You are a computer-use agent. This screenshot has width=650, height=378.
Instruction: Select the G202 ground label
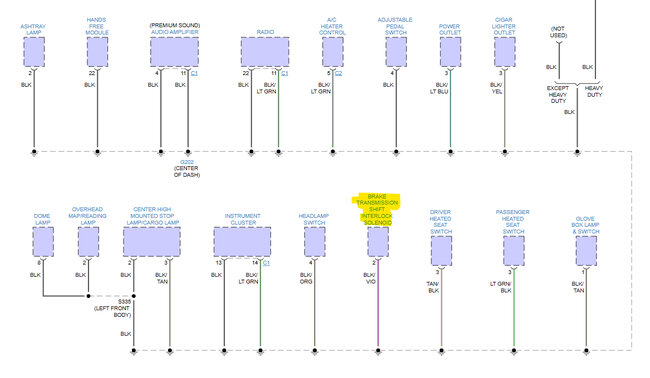tap(187, 162)
